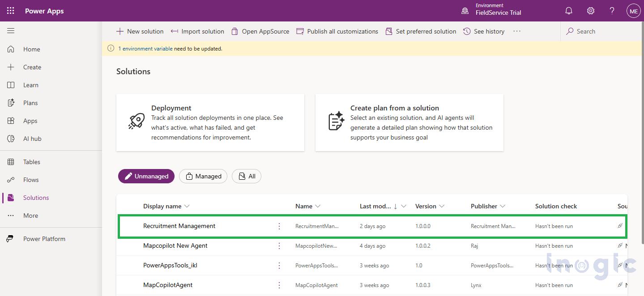Open Create plan from a solution card
Image resolution: width=644 pixels, height=296 pixels.
[x=409, y=123]
